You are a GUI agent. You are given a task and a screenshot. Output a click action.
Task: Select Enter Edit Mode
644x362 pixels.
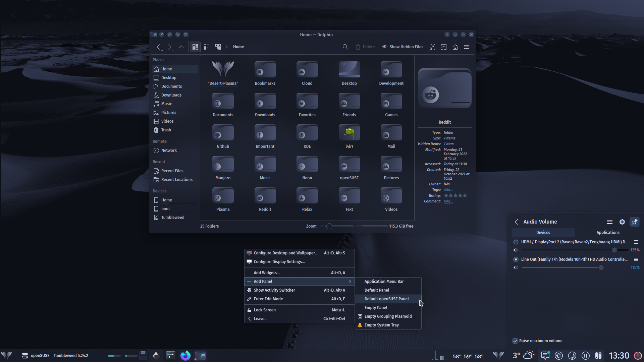[299, 299]
